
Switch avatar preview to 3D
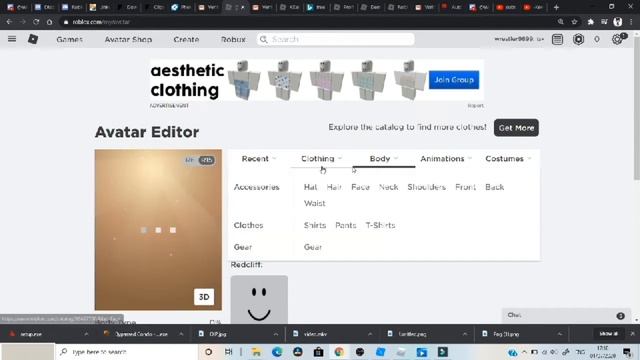tap(204, 297)
